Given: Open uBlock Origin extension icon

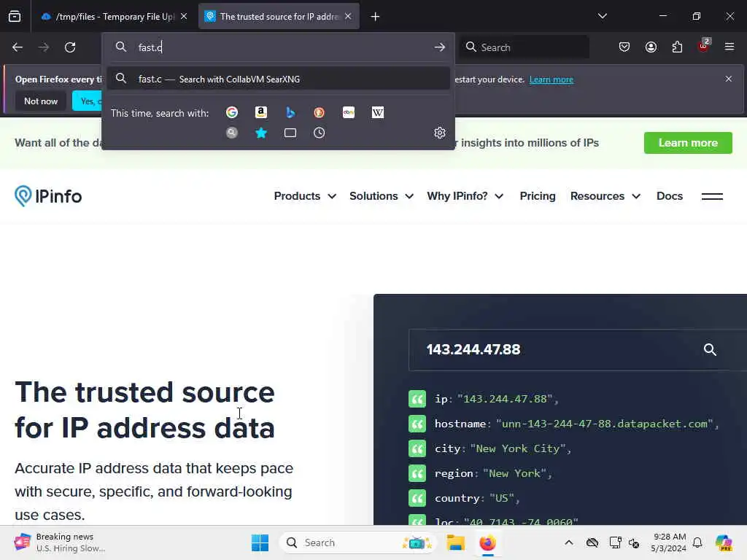Looking at the screenshot, I should click(x=704, y=46).
